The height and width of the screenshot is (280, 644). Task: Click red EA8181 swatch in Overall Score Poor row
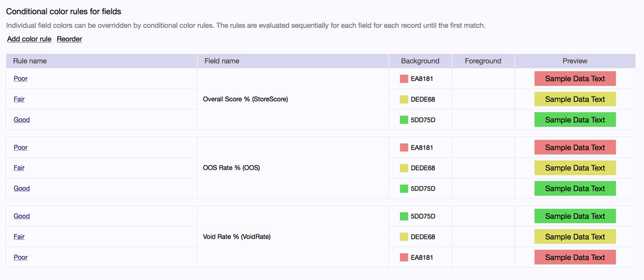(x=404, y=79)
